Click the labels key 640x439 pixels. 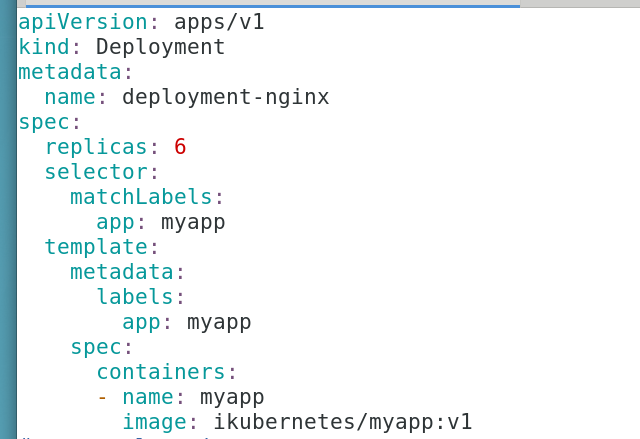pos(135,297)
